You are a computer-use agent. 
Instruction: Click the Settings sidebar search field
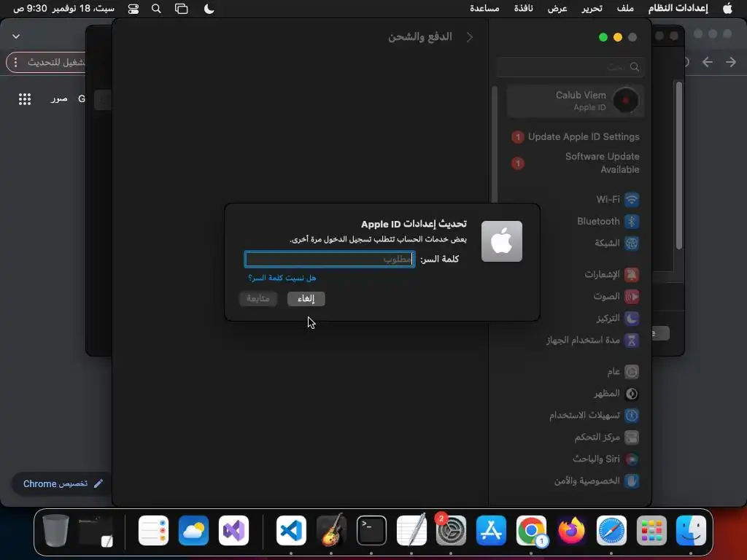coord(570,67)
